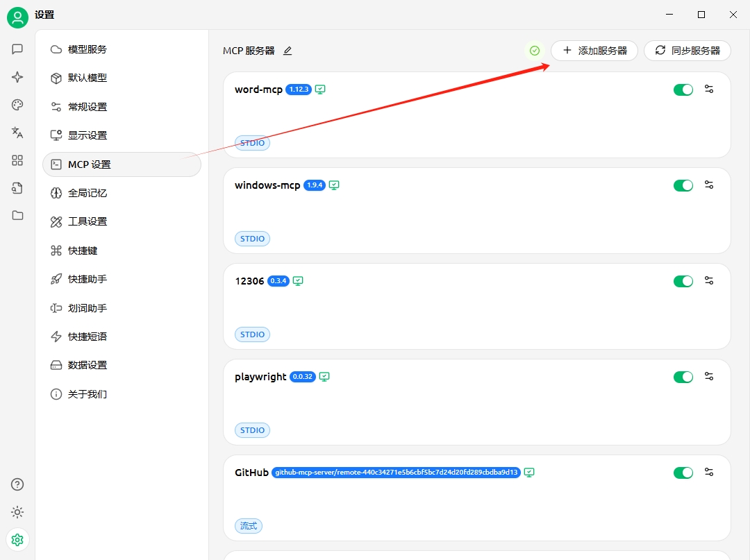Screen dimensions: 750x560
Task: Click the edit pencil next to MCP 服务器
Action: (x=287, y=51)
